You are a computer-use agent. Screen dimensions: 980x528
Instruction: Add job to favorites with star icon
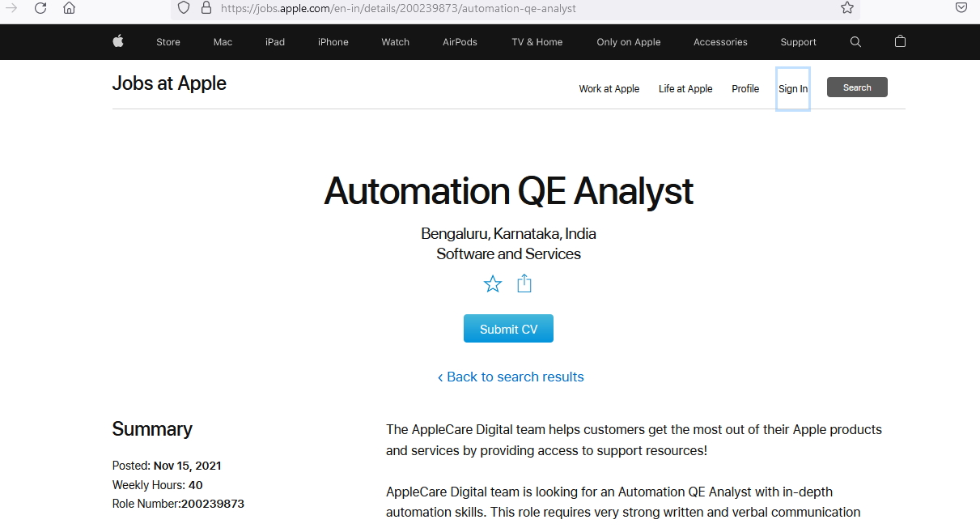[493, 283]
